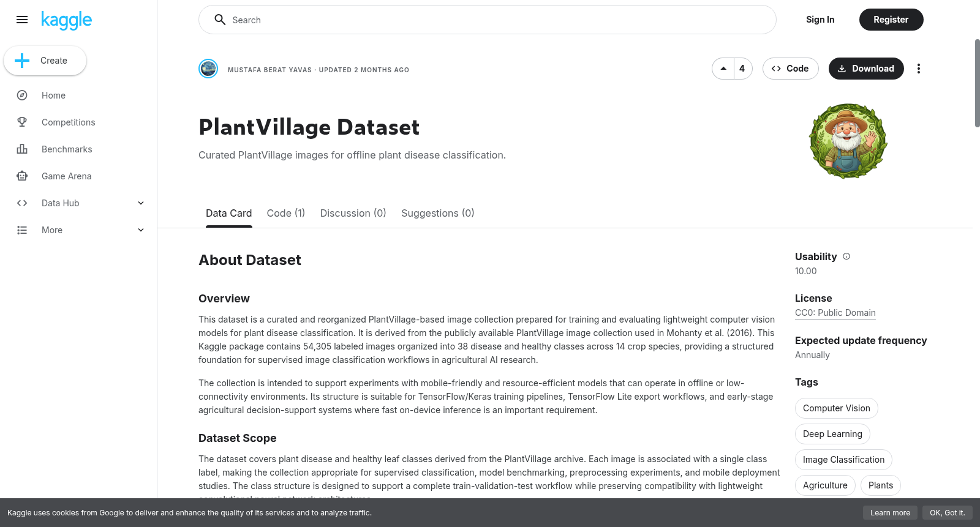The height and width of the screenshot is (527, 980).
Task: Click the Home compass icon
Action: point(22,95)
